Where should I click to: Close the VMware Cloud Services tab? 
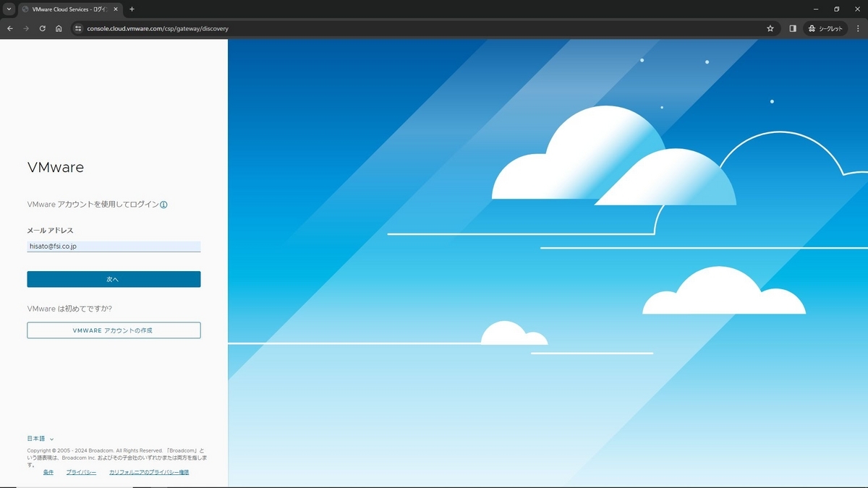point(115,9)
